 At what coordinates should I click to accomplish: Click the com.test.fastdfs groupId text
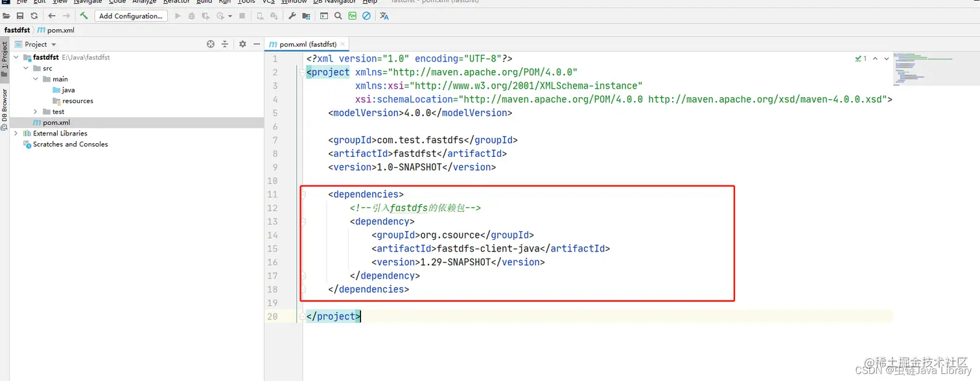tap(421, 140)
